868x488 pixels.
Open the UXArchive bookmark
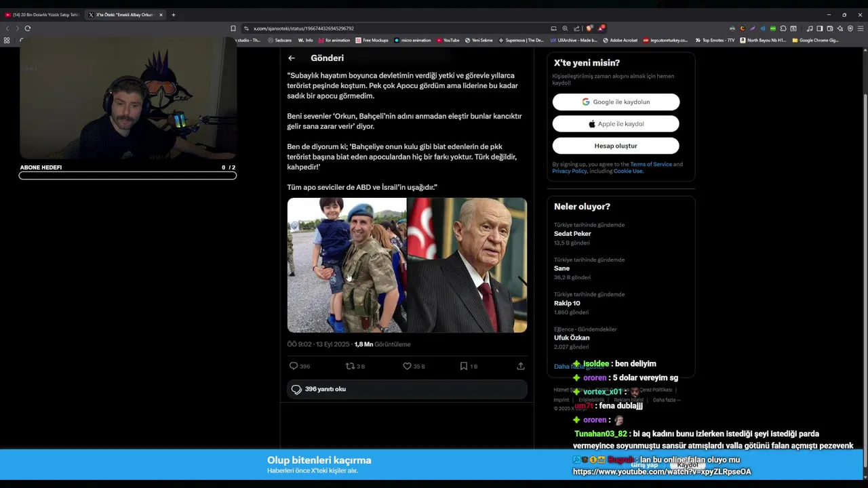[x=574, y=40]
